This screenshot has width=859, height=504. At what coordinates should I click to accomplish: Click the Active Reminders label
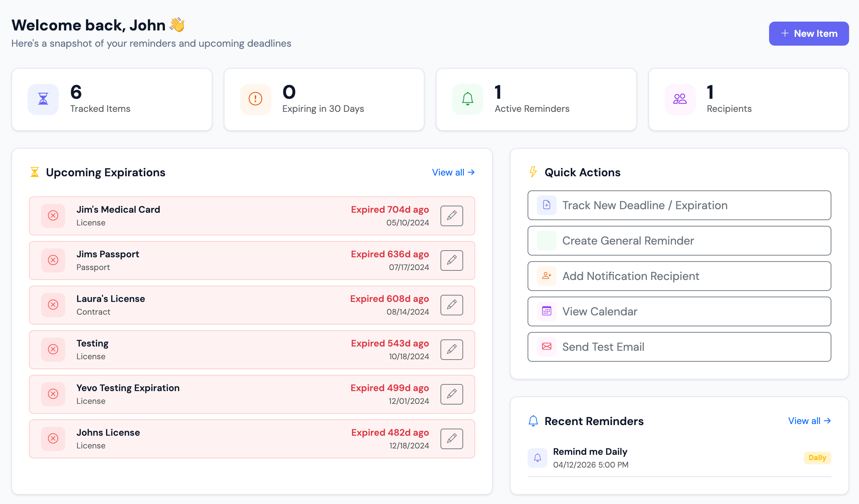pyautogui.click(x=532, y=109)
